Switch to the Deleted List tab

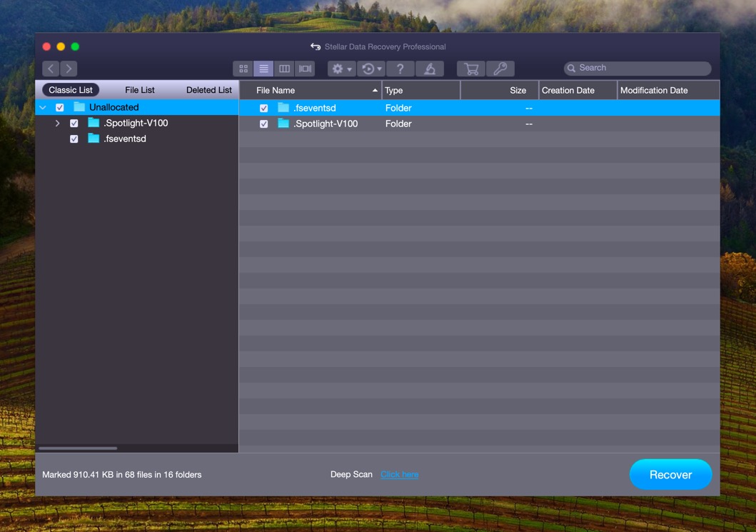208,90
